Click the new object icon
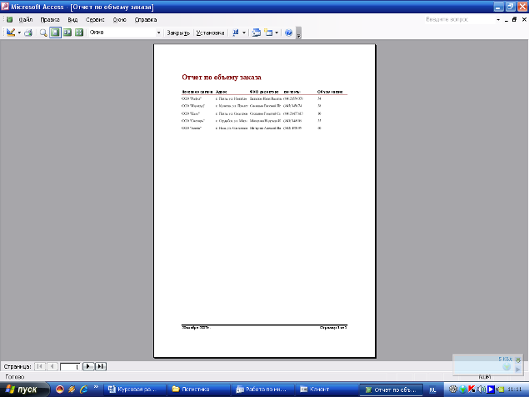Image resolution: width=529 pixels, height=397 pixels. pyautogui.click(x=269, y=32)
